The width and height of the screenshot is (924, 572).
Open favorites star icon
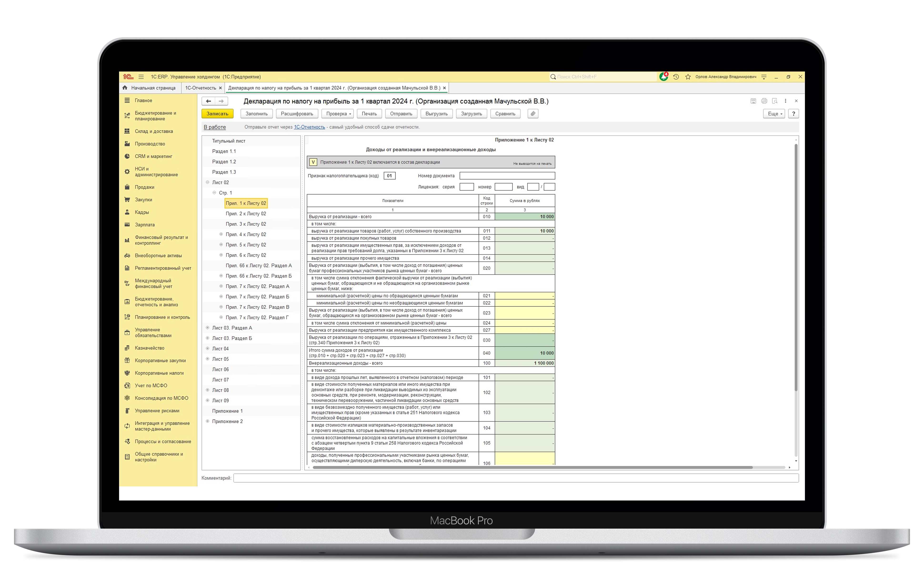688,77
